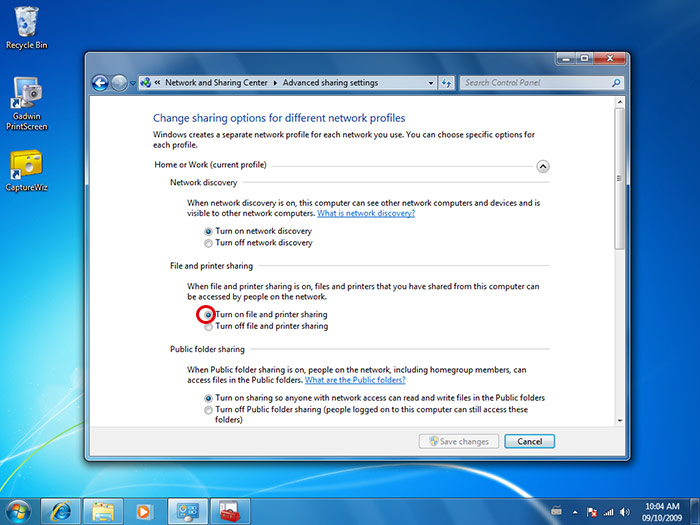Open the address bar history dropdown

click(431, 83)
